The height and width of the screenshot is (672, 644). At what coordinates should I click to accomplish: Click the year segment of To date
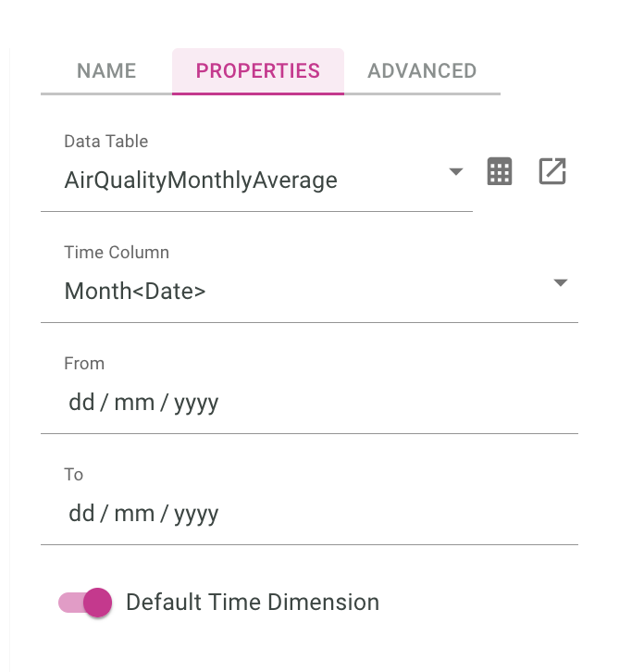(x=195, y=513)
